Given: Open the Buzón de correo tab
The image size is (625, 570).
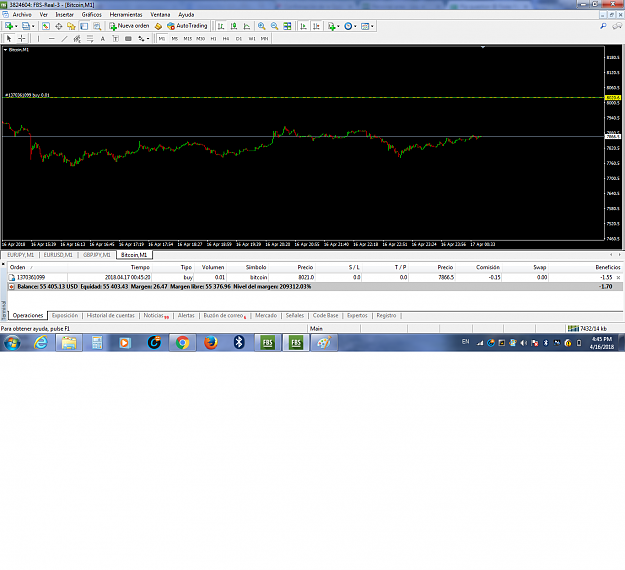Looking at the screenshot, I should click(223, 315).
